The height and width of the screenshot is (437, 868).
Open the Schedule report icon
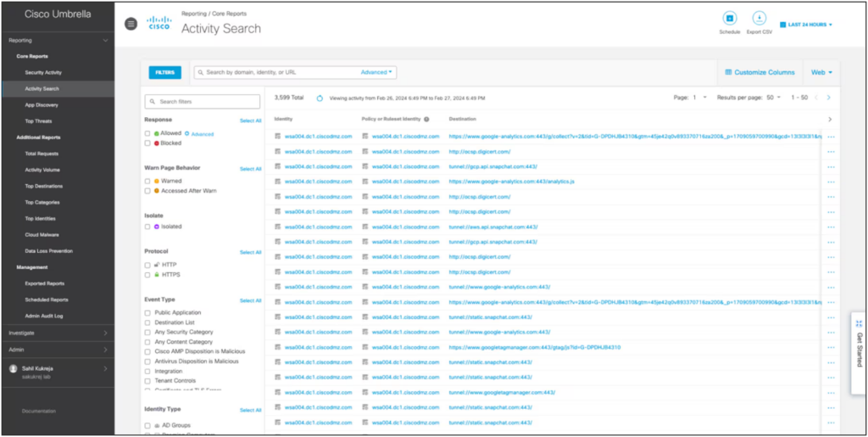[729, 19]
